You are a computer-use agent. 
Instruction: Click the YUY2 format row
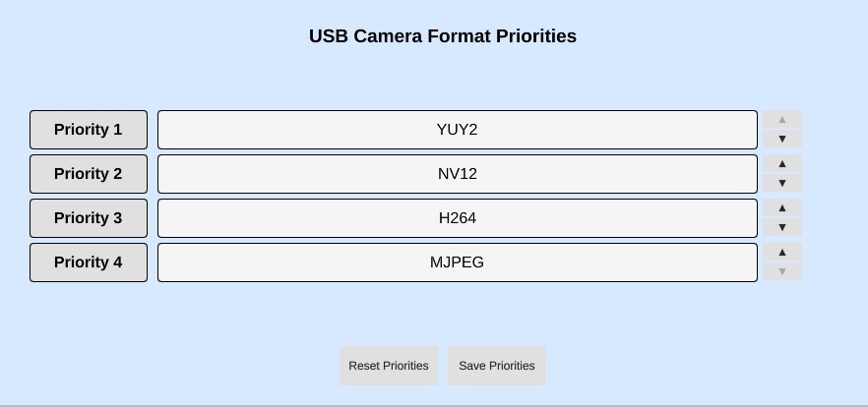pyautogui.click(x=458, y=130)
